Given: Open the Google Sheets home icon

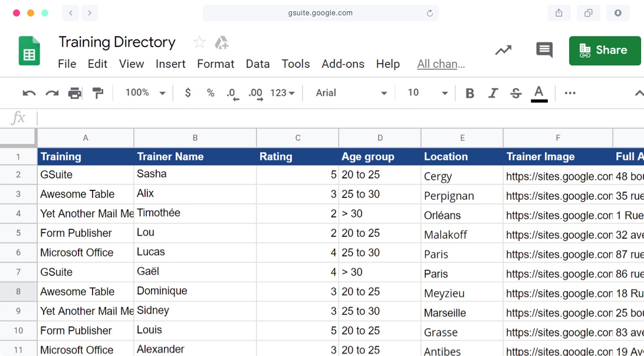Looking at the screenshot, I should pyautogui.click(x=29, y=51).
